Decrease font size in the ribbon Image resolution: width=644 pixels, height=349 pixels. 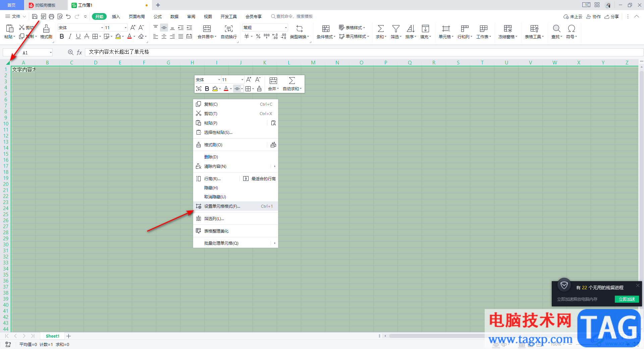pyautogui.click(x=141, y=28)
